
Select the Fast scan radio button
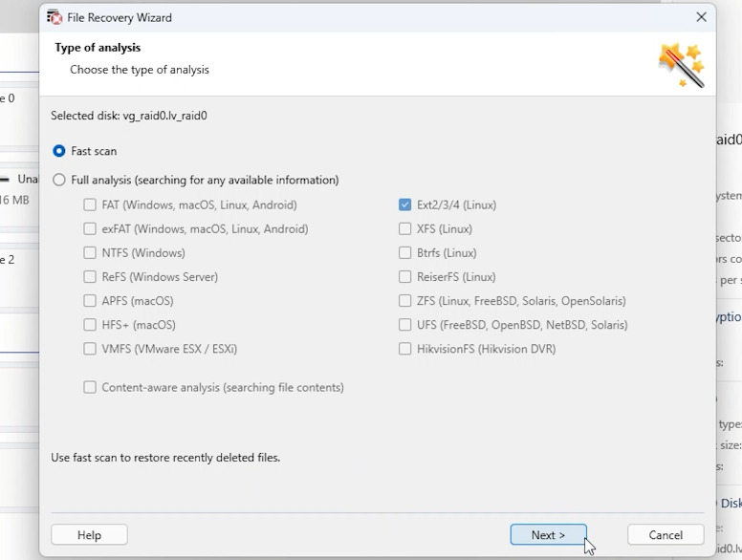(x=59, y=151)
